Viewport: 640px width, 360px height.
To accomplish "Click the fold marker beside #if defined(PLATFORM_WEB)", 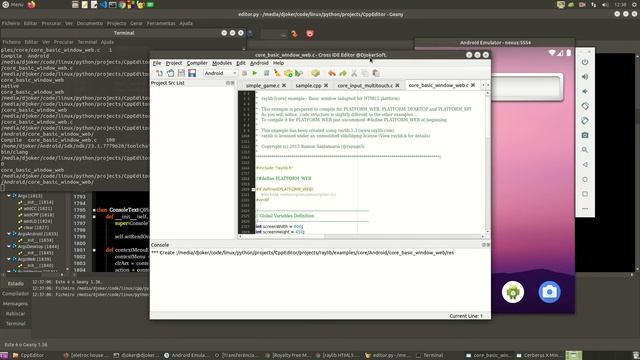I will point(253,189).
